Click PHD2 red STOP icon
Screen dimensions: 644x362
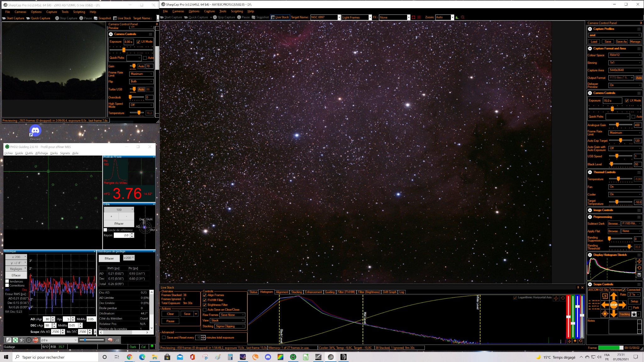[36, 340]
